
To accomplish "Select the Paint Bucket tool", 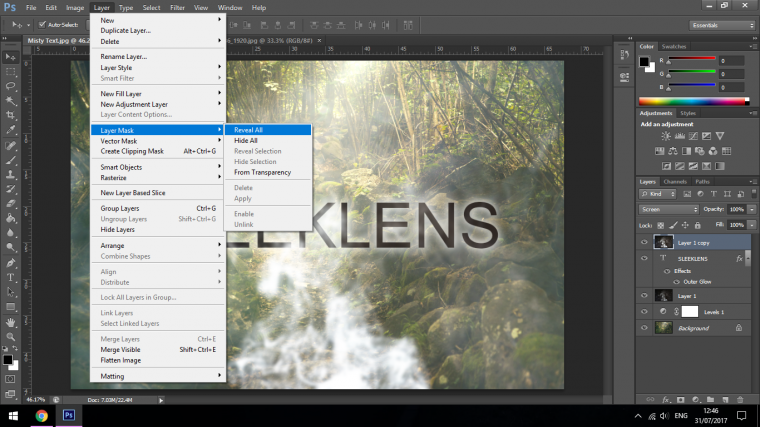I will point(10,218).
